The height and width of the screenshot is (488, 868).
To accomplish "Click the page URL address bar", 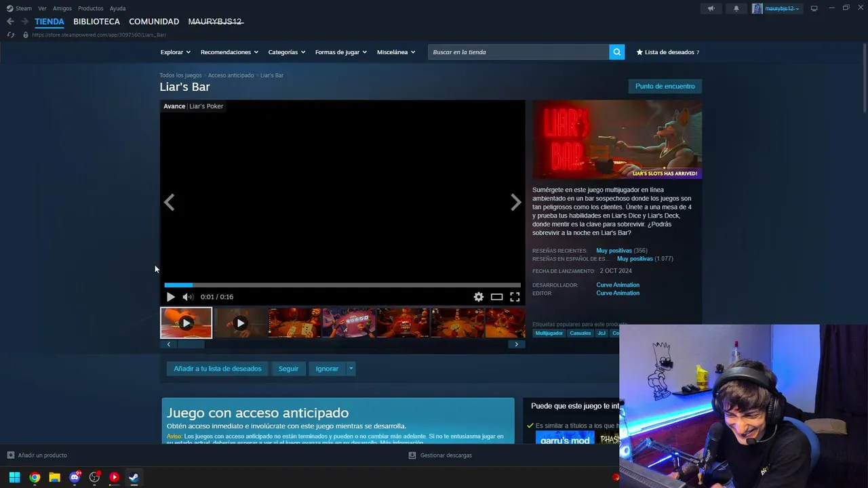I will [x=98, y=35].
